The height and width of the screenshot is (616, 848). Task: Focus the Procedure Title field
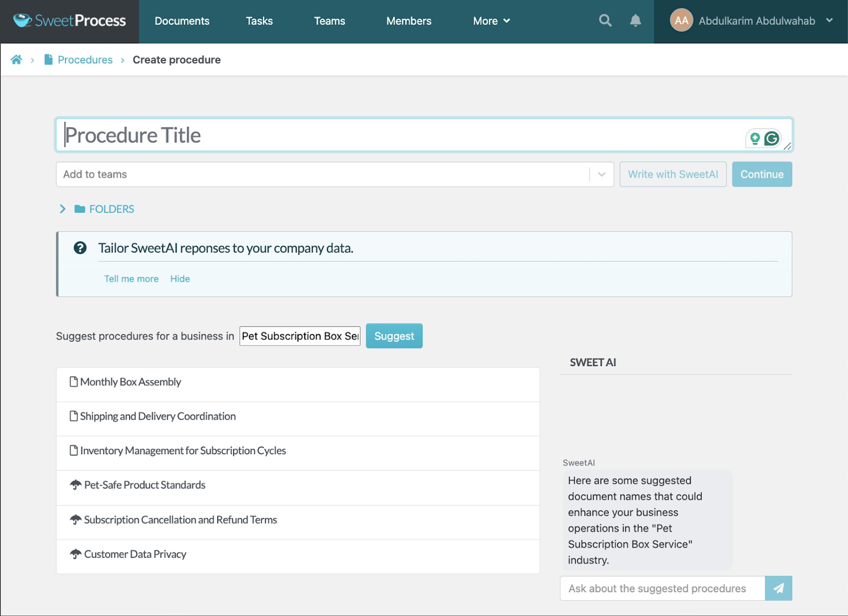(424, 135)
